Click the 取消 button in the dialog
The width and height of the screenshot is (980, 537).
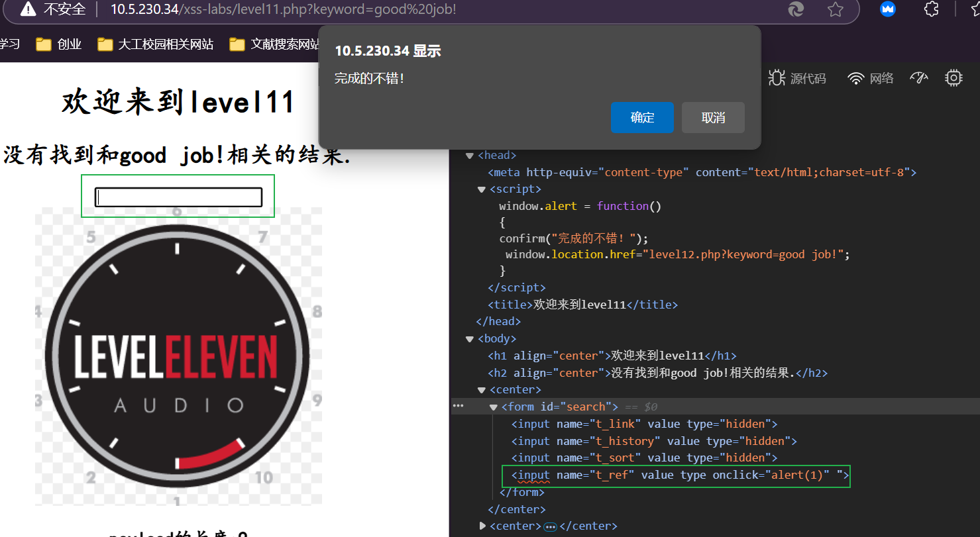pos(713,117)
